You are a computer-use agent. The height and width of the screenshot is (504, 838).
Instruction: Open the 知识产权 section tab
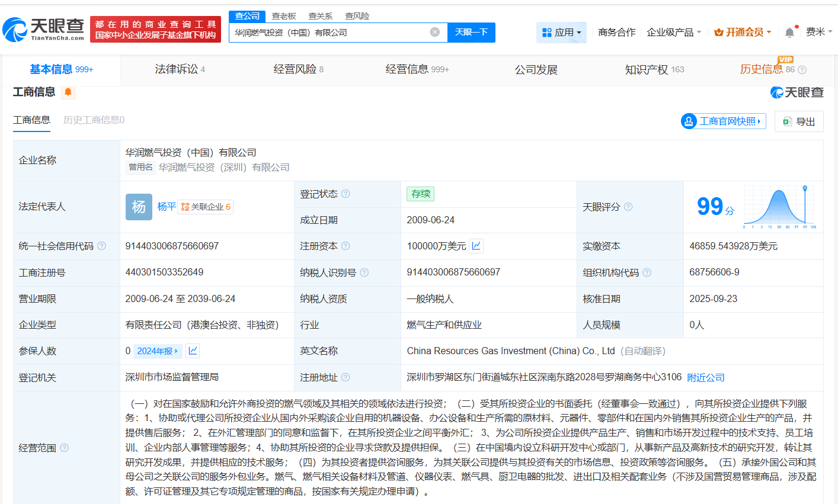pyautogui.click(x=645, y=69)
